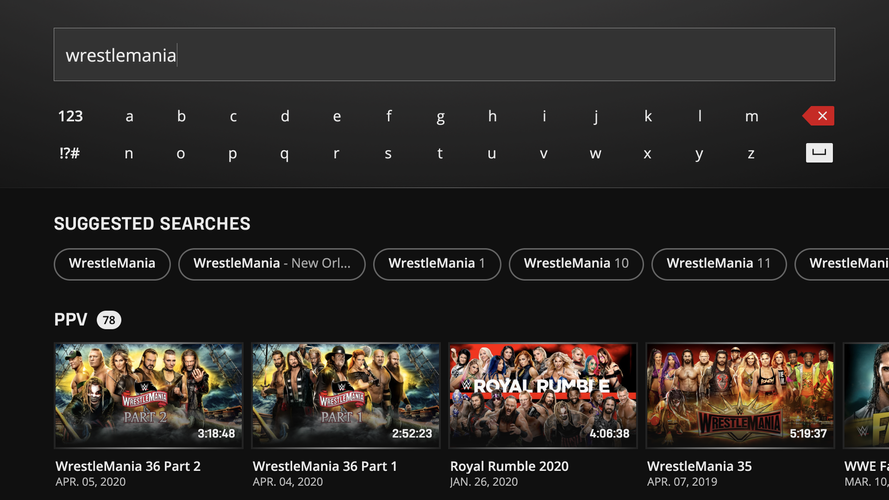
Task: Open WrestleMania 35 thumbnail
Action: click(740, 395)
